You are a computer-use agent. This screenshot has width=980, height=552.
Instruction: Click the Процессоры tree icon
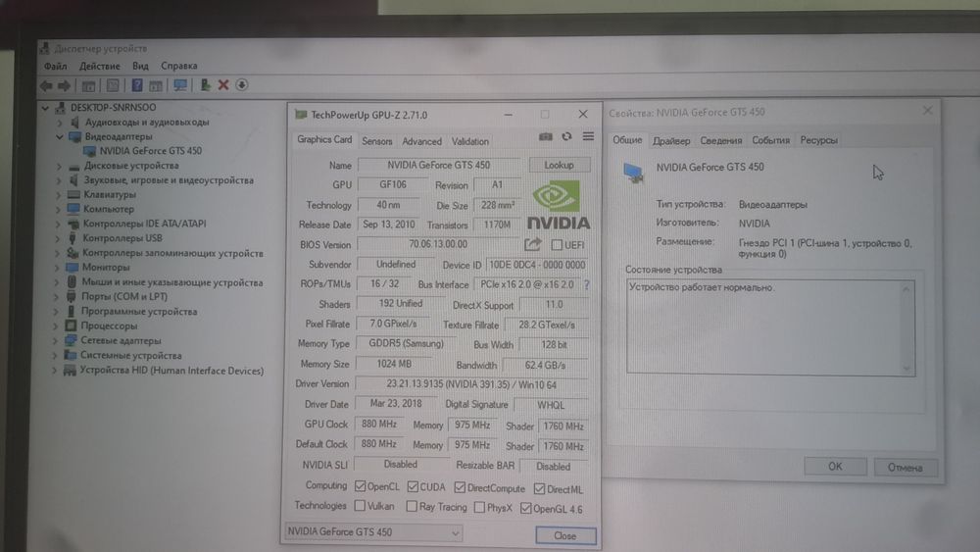click(71, 326)
